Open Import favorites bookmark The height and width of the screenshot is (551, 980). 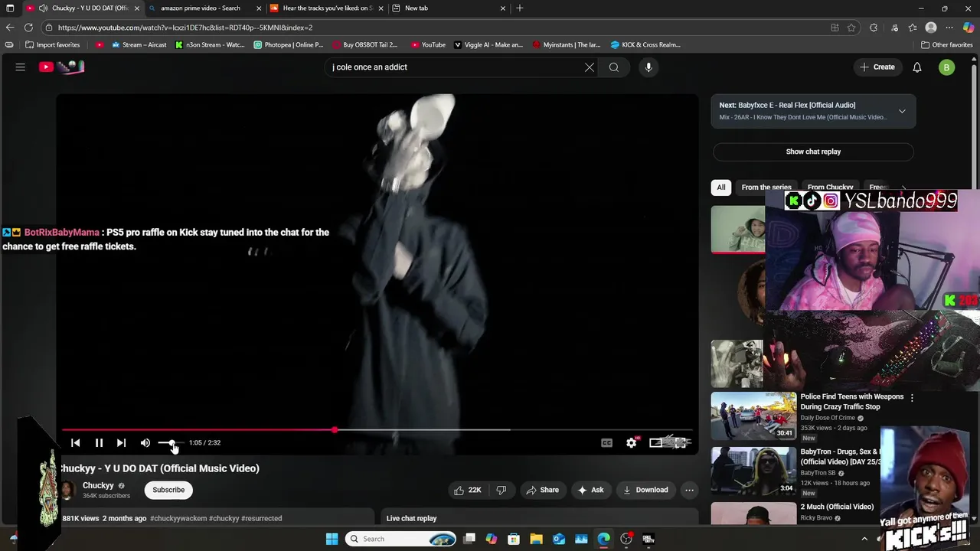53,45
